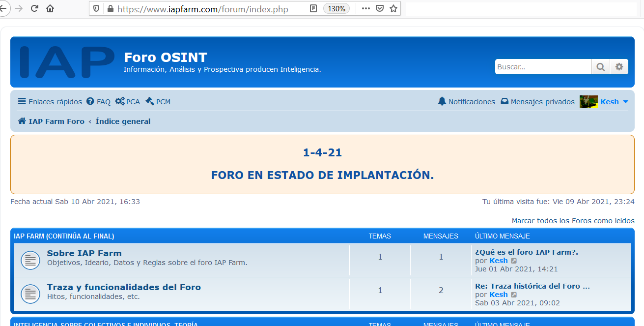Open the FAQ page

(x=98, y=102)
